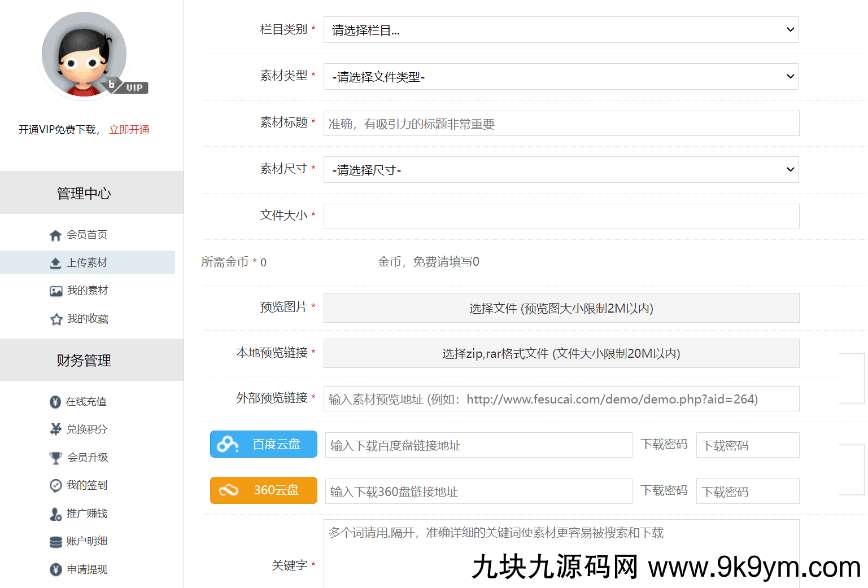Viewport: 868px width, 588px height.
Task: Click the user avatar with VIP badge
Action: point(85,55)
